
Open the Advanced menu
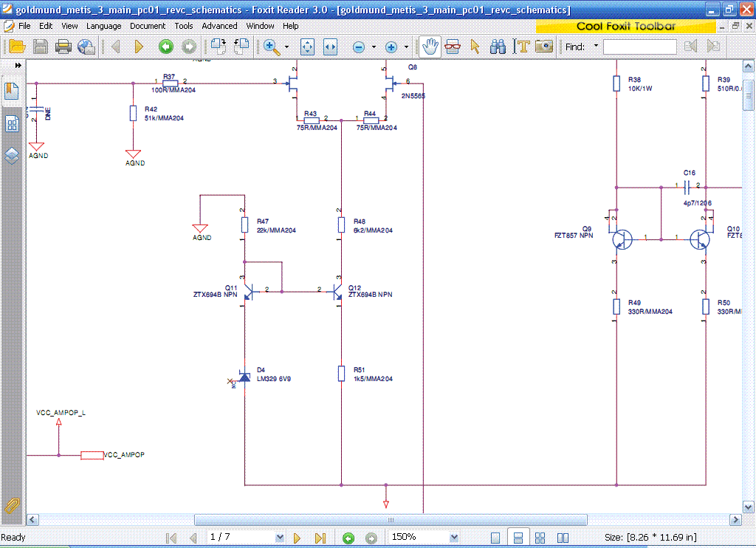click(x=219, y=26)
